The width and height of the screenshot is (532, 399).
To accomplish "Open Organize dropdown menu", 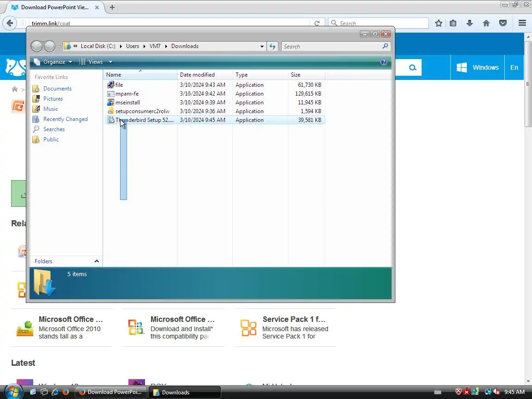I will [53, 62].
